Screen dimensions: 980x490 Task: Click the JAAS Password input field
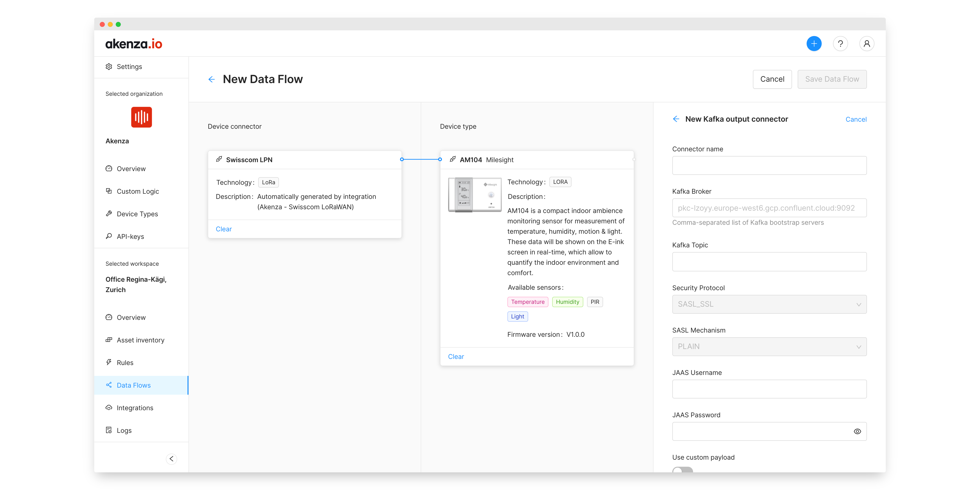[x=769, y=431]
